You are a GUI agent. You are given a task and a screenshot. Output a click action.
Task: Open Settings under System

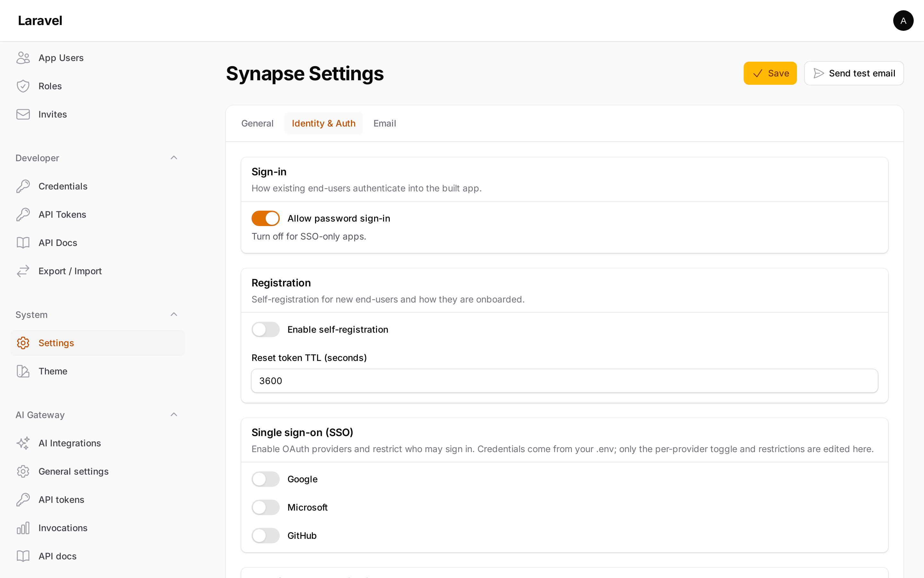point(97,343)
